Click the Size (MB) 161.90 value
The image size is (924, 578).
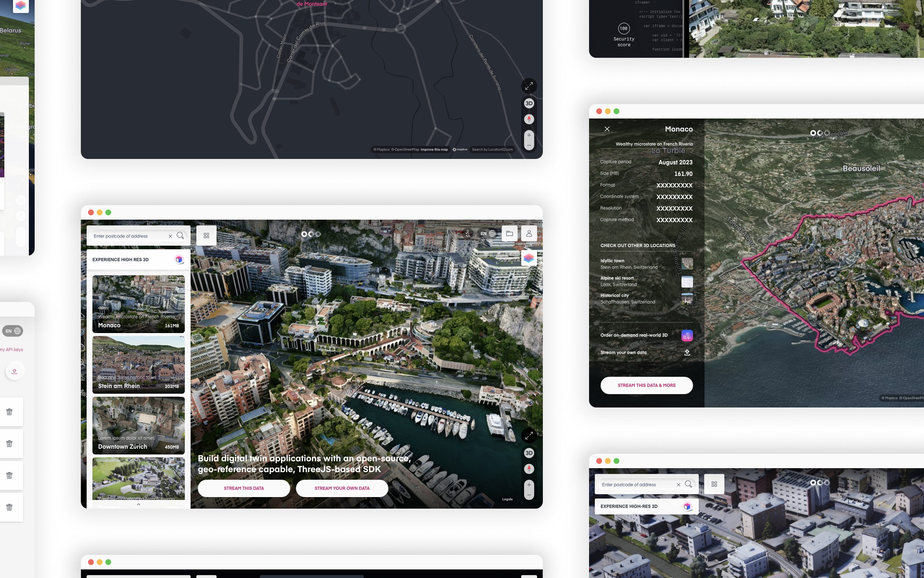[x=683, y=173]
